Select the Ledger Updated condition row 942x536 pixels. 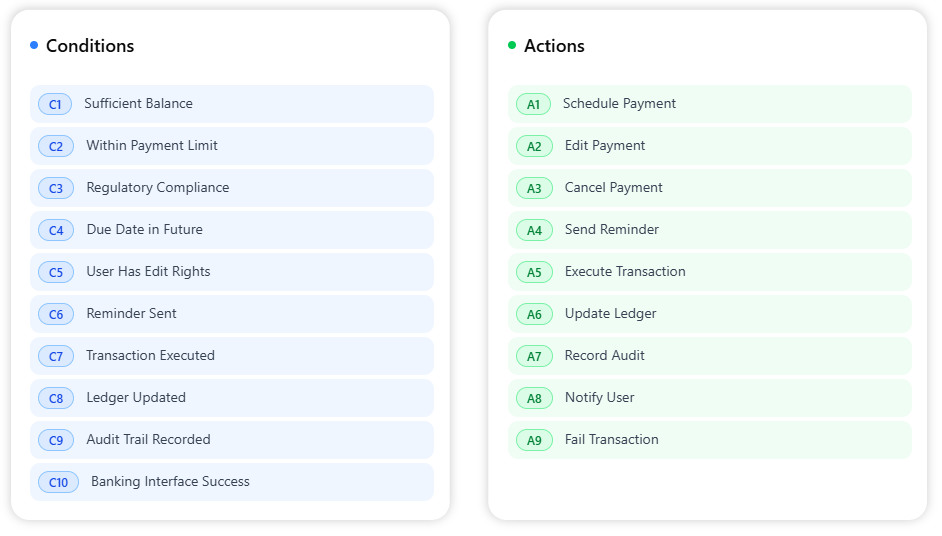(232, 398)
